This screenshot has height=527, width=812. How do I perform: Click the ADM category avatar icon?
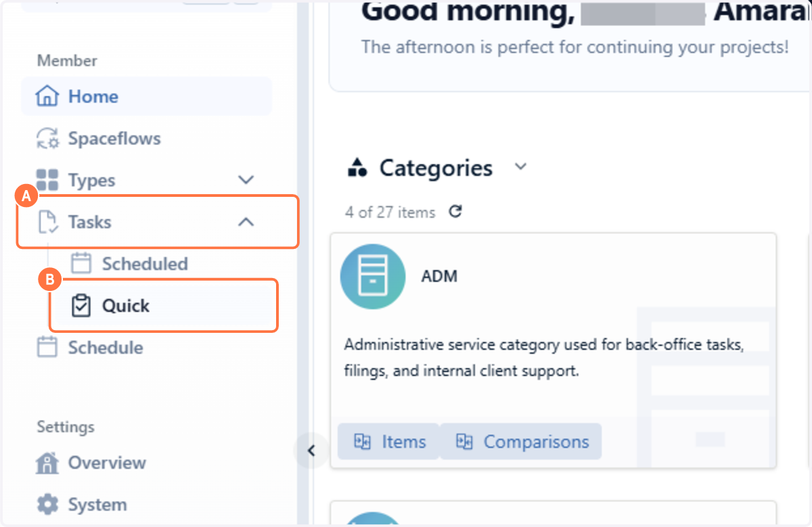(373, 277)
